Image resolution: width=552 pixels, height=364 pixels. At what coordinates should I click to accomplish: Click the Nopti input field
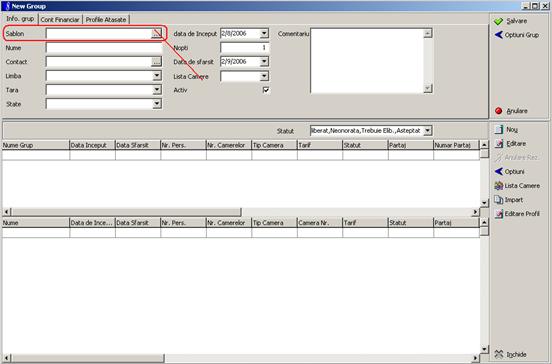(x=245, y=48)
